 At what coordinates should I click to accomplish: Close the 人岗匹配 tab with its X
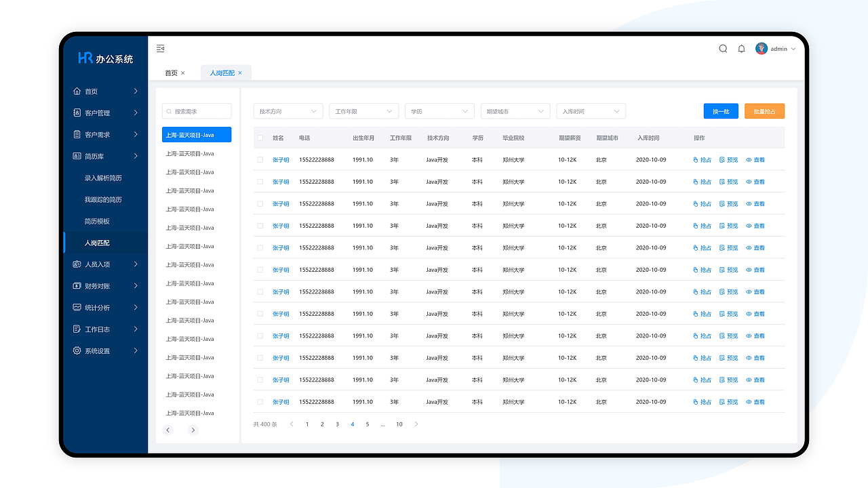(240, 73)
